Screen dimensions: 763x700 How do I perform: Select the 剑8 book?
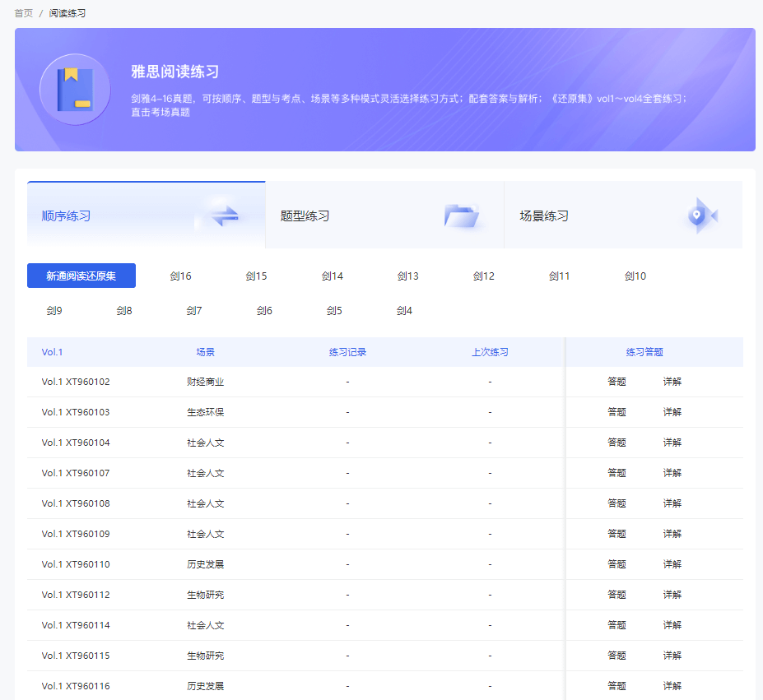(x=124, y=310)
